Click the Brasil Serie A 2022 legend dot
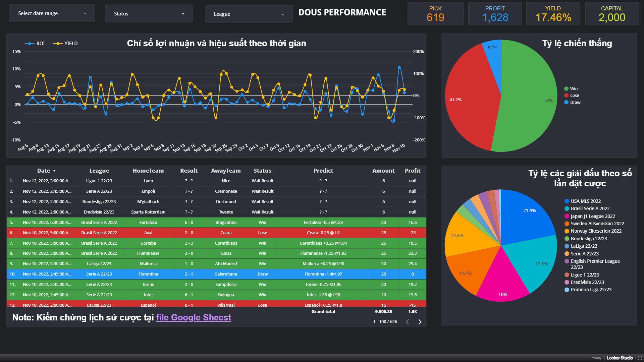The width and height of the screenshot is (644, 362). [x=567, y=208]
